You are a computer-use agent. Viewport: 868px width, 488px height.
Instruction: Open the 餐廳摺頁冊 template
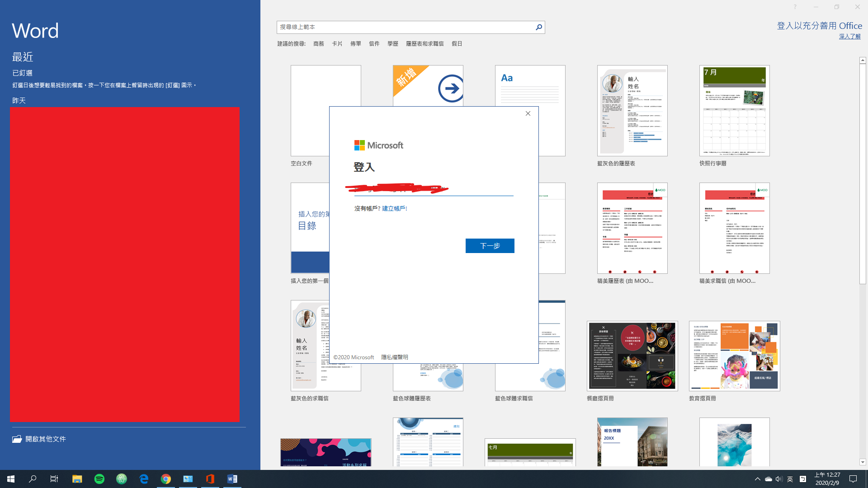pos(632,356)
